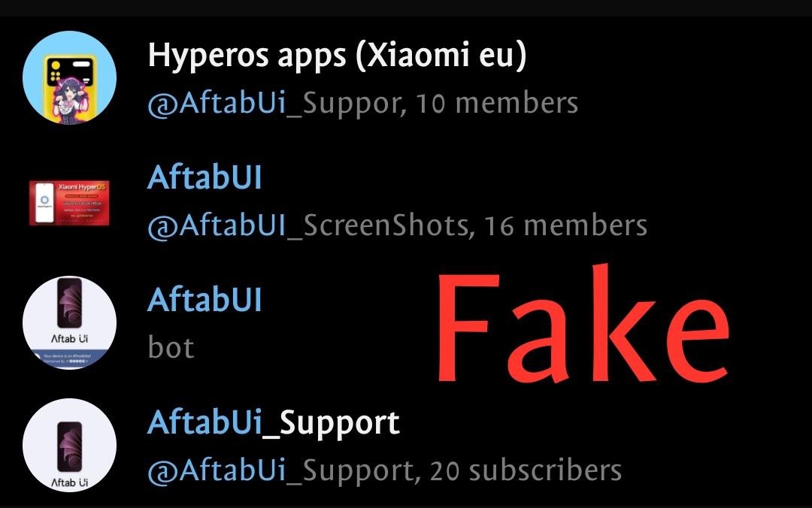Click the 16 members count text
The height and width of the screenshot is (508, 812).
(x=565, y=225)
